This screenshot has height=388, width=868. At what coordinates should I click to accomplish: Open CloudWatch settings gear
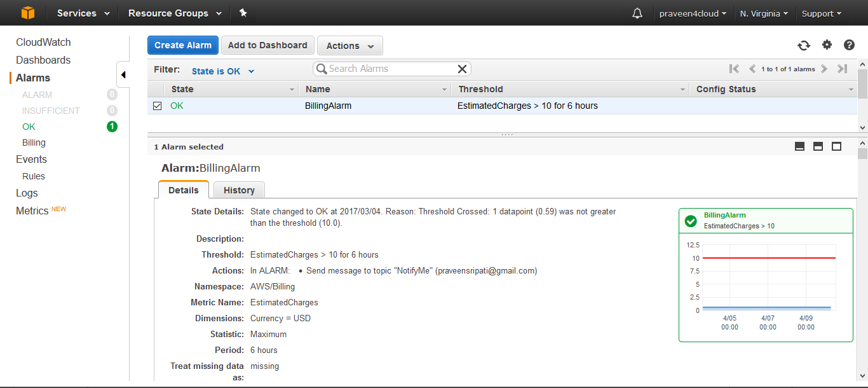827,45
